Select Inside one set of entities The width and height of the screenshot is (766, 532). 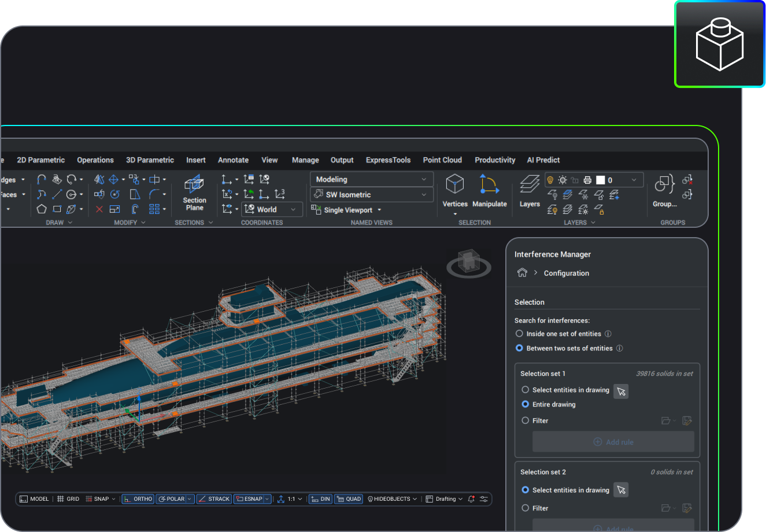(519, 334)
